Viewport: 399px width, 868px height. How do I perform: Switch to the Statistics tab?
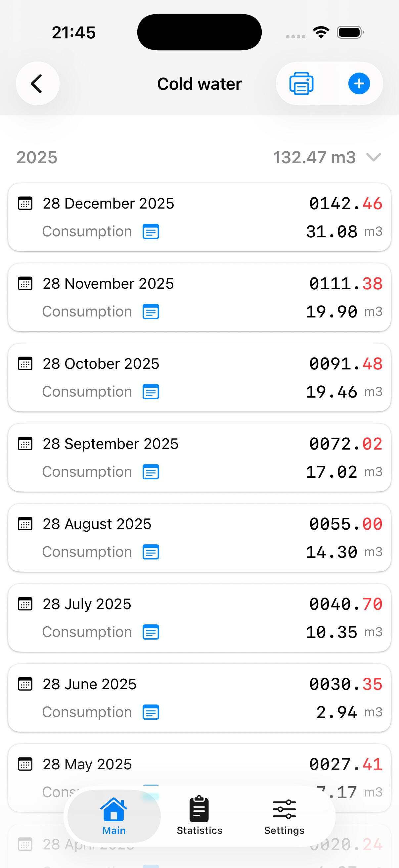pyautogui.click(x=199, y=816)
